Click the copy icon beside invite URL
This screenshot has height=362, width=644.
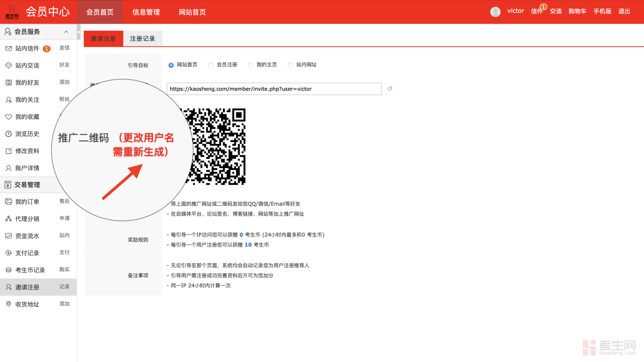tap(390, 89)
